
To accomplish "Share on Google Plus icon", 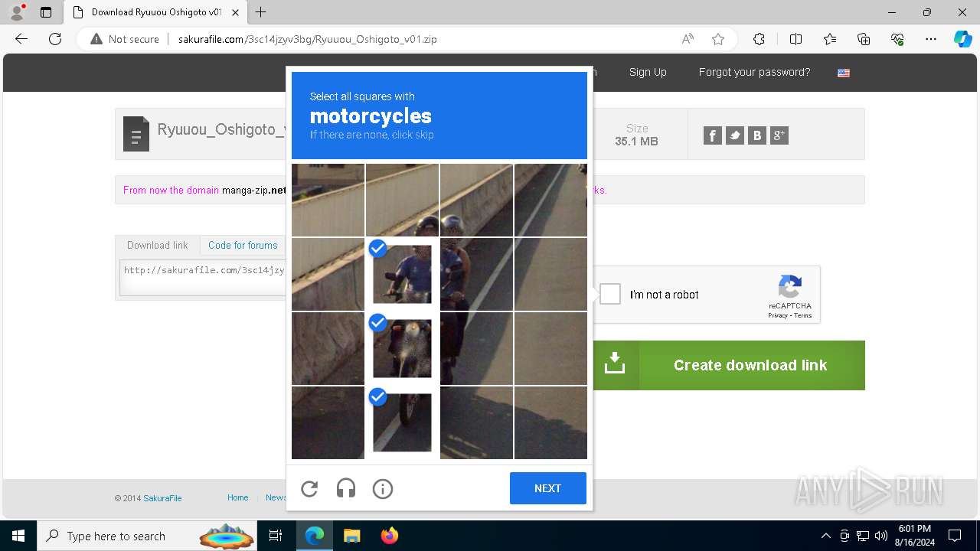I will coord(779,135).
